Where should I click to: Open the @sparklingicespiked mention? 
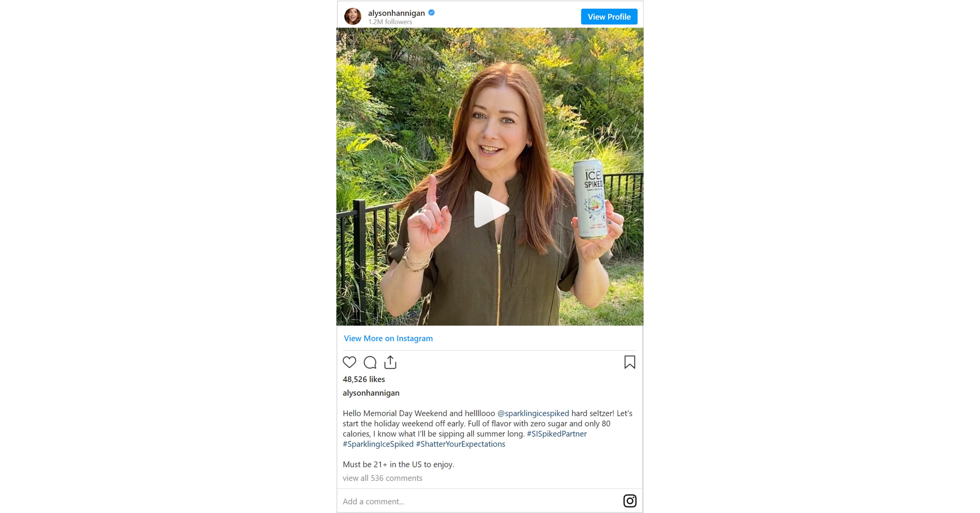click(533, 413)
